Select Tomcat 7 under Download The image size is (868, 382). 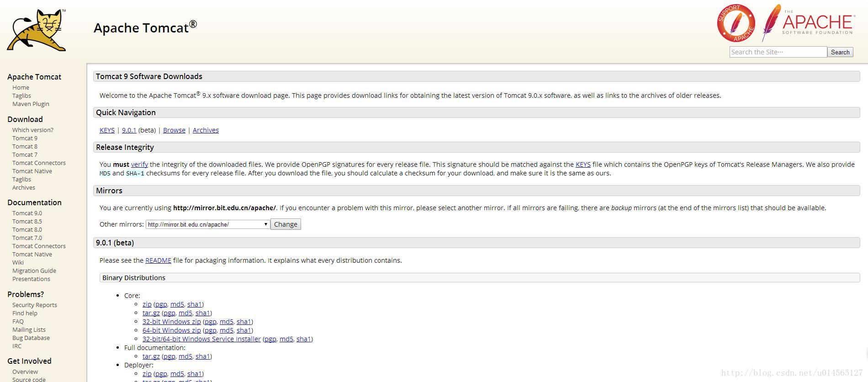[x=25, y=155]
